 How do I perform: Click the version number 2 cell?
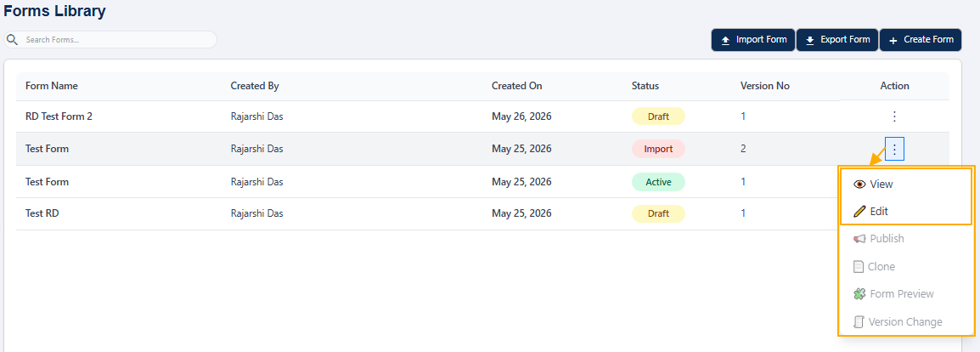pos(743,150)
